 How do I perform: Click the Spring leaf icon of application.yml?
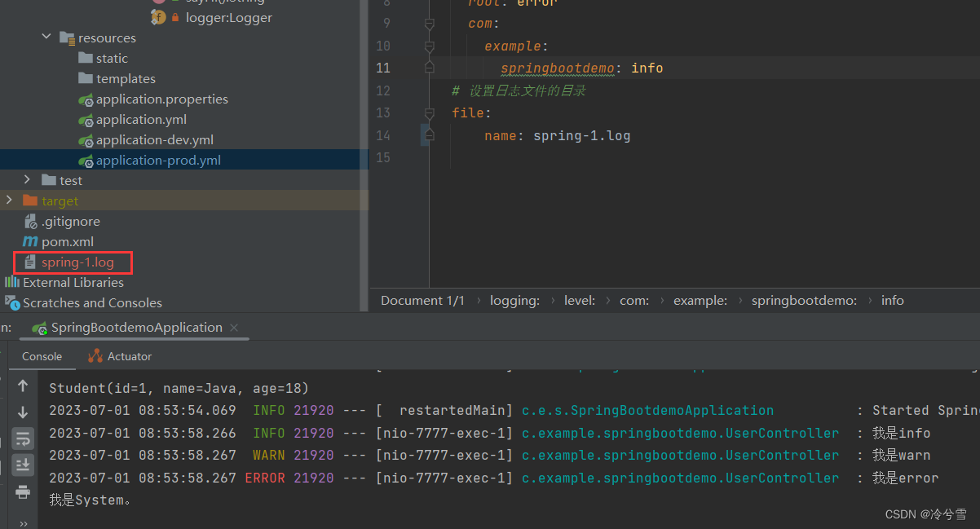click(86, 120)
